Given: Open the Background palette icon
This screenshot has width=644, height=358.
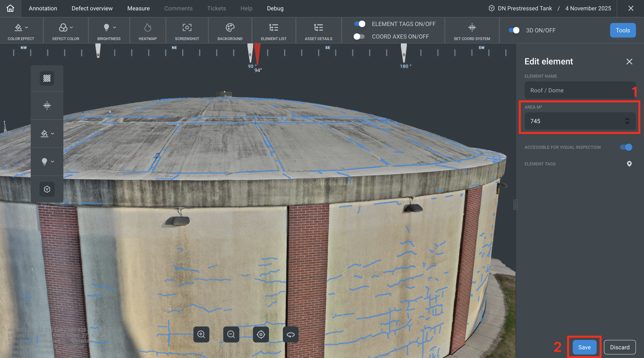Looking at the screenshot, I should click(230, 28).
